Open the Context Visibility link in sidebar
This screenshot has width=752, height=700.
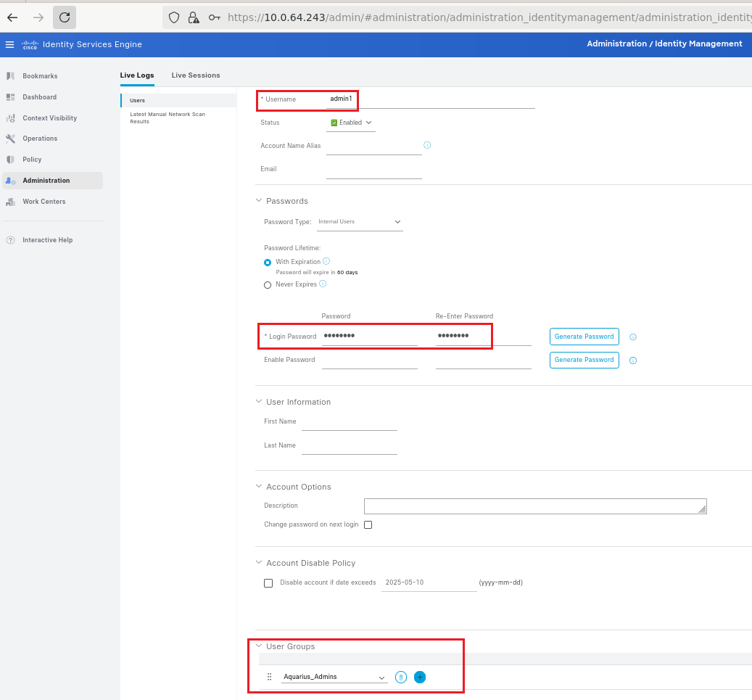coord(50,118)
